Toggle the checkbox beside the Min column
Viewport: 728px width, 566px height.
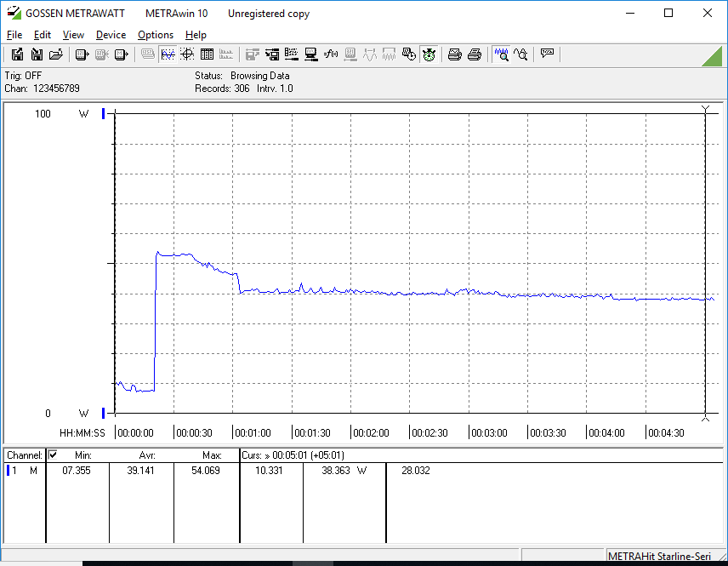pyautogui.click(x=53, y=455)
